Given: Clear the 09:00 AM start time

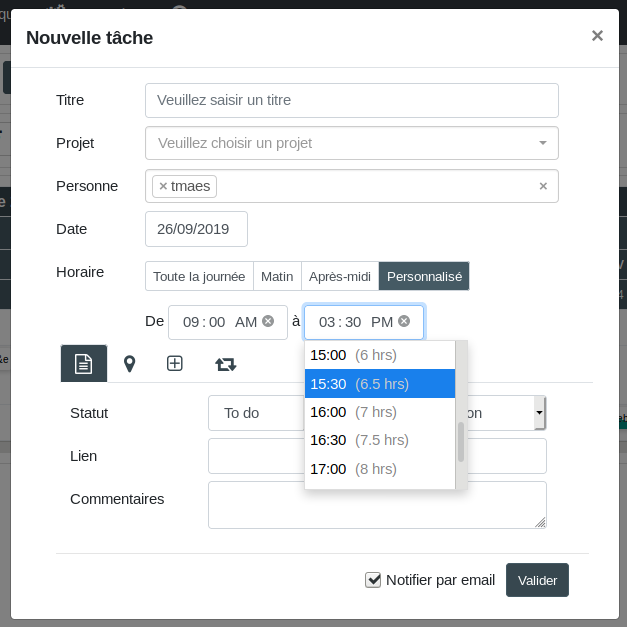Looking at the screenshot, I should tap(268, 321).
